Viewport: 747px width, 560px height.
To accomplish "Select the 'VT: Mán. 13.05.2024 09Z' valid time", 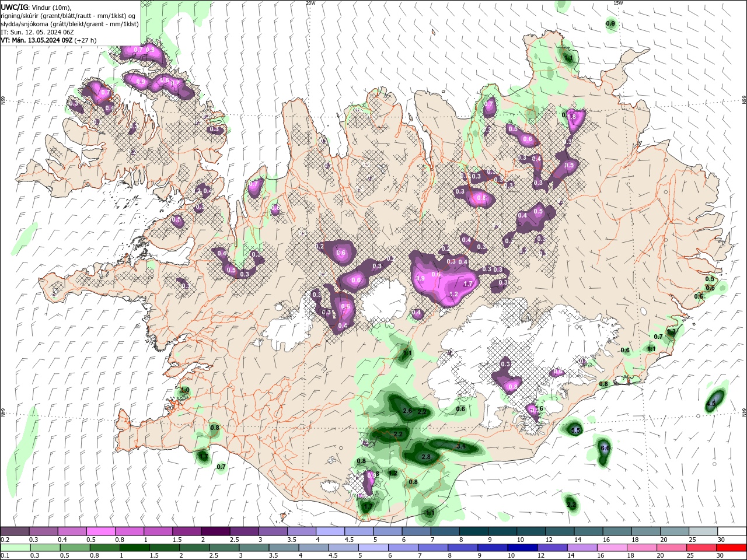I will coord(36,40).
